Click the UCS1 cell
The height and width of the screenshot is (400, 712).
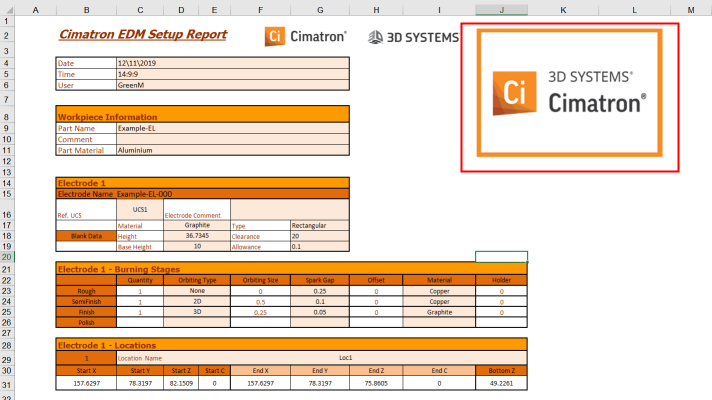(140, 210)
